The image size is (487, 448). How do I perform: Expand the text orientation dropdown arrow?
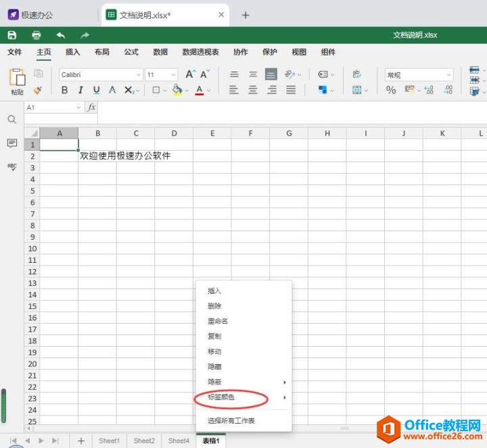click(x=300, y=74)
